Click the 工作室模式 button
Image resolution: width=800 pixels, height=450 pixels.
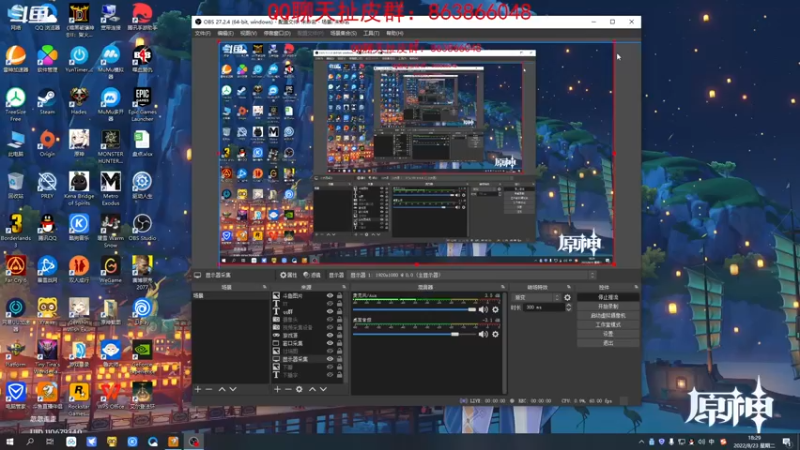pos(608,324)
